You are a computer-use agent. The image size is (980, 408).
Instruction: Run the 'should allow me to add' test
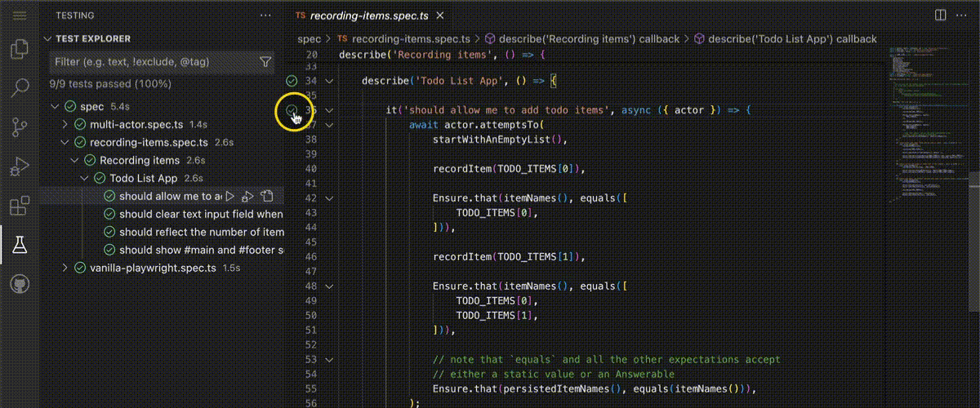point(230,196)
